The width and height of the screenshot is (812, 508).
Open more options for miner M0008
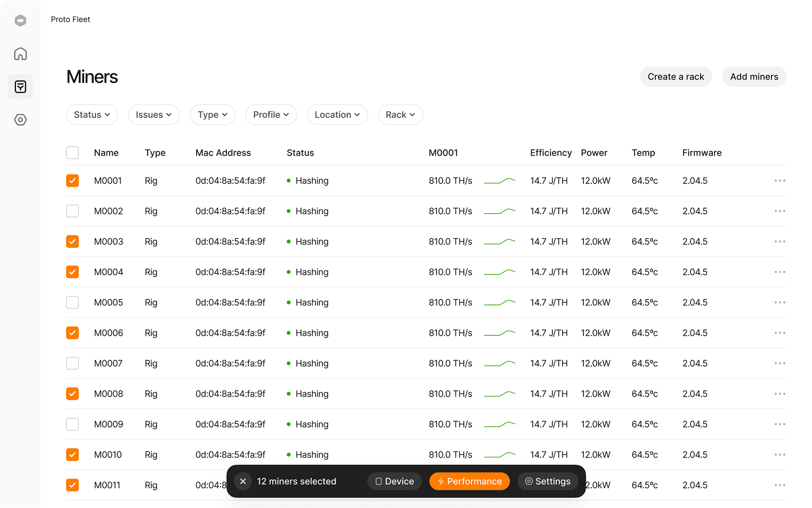pyautogui.click(x=780, y=394)
